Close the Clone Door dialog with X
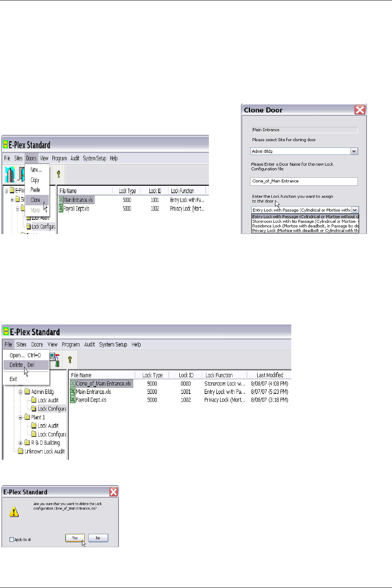Screen dimensions: 392x588 coord(360,110)
